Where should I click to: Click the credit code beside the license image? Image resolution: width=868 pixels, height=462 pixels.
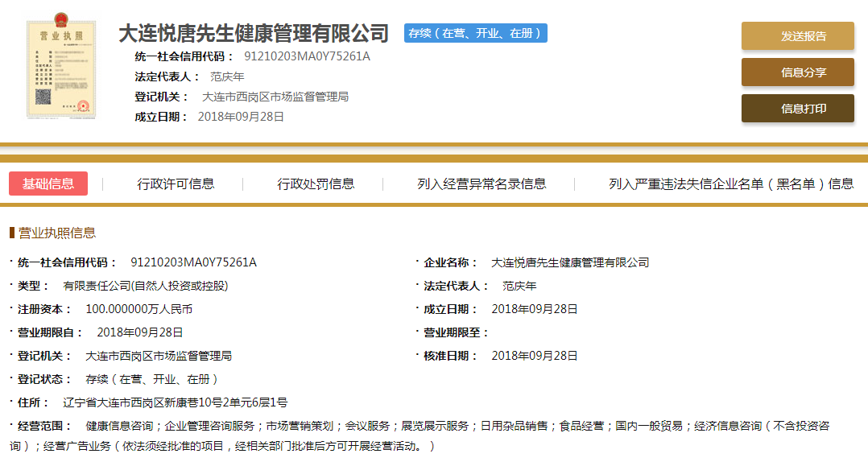[307, 56]
